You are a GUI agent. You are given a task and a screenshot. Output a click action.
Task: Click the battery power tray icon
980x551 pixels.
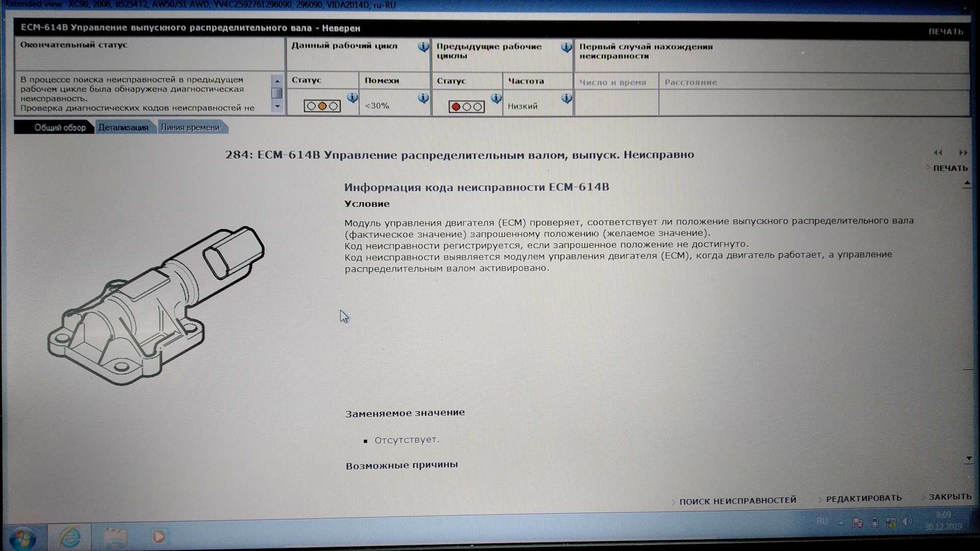[874, 522]
